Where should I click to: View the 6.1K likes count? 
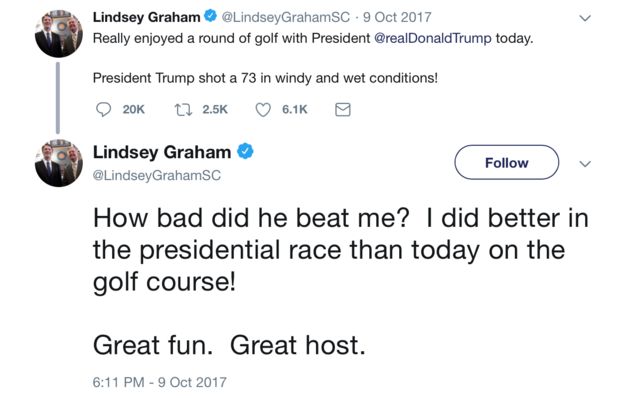coord(295,109)
